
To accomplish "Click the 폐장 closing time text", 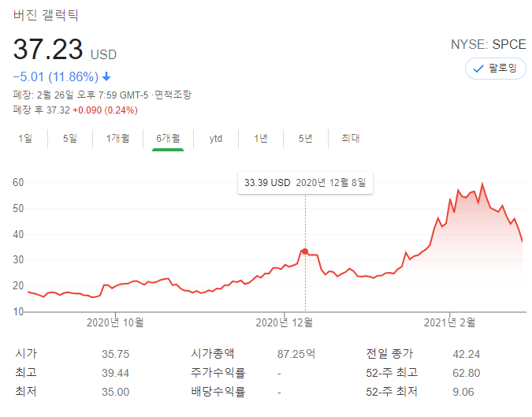I will [80, 95].
